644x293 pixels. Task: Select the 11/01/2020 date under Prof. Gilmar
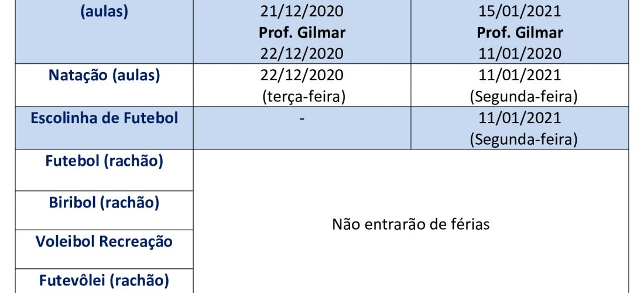519,54
